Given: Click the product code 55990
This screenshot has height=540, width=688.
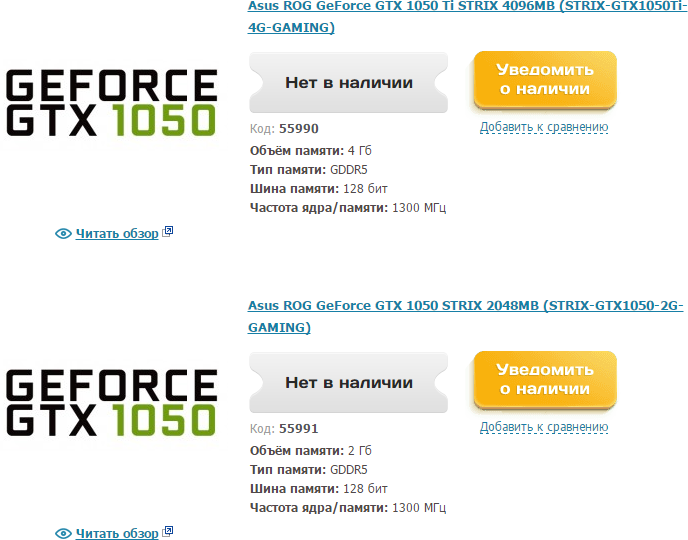Looking at the screenshot, I should (x=299, y=129).
